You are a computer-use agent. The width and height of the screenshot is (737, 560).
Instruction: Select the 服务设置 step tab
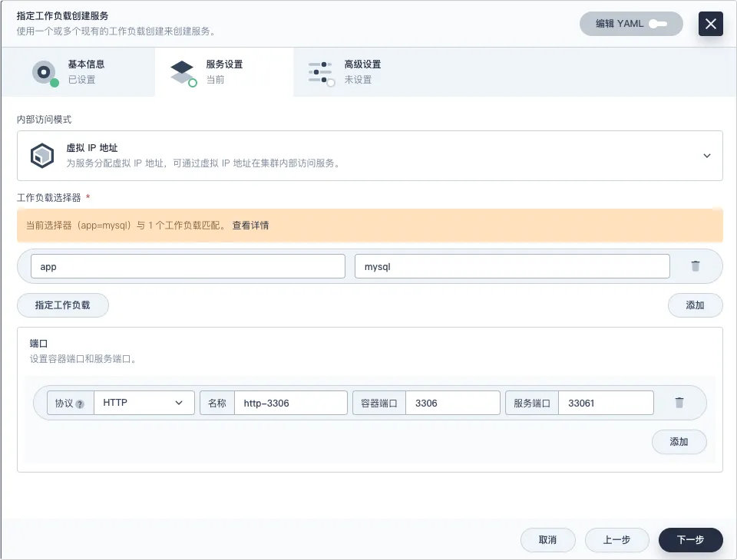click(x=224, y=72)
